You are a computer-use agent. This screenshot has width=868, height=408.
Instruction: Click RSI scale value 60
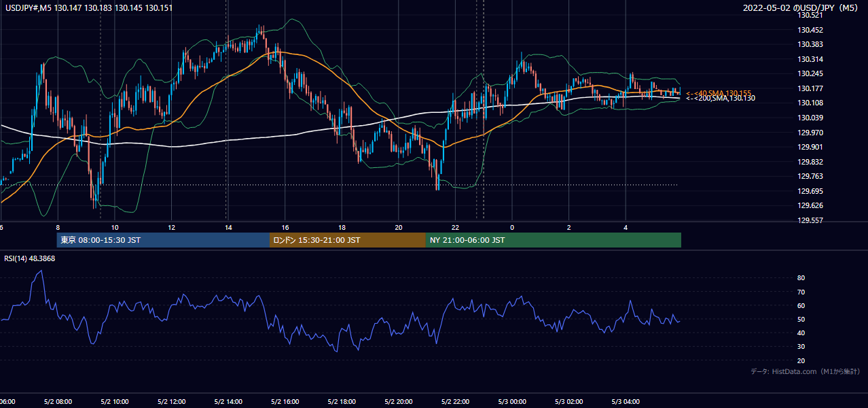tap(801, 305)
